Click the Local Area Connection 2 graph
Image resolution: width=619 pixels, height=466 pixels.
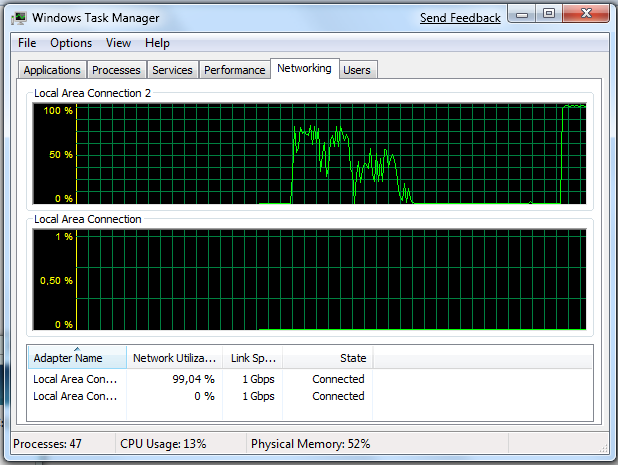310,154
